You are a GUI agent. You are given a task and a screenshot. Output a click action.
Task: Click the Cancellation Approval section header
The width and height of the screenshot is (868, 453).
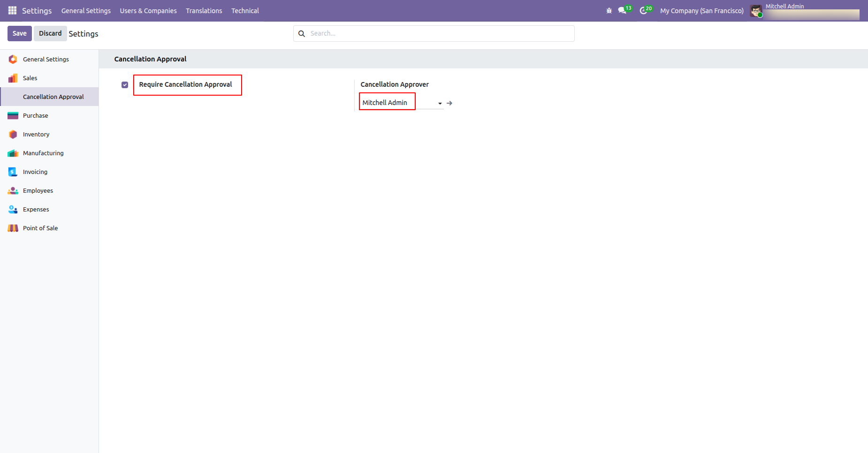(150, 59)
